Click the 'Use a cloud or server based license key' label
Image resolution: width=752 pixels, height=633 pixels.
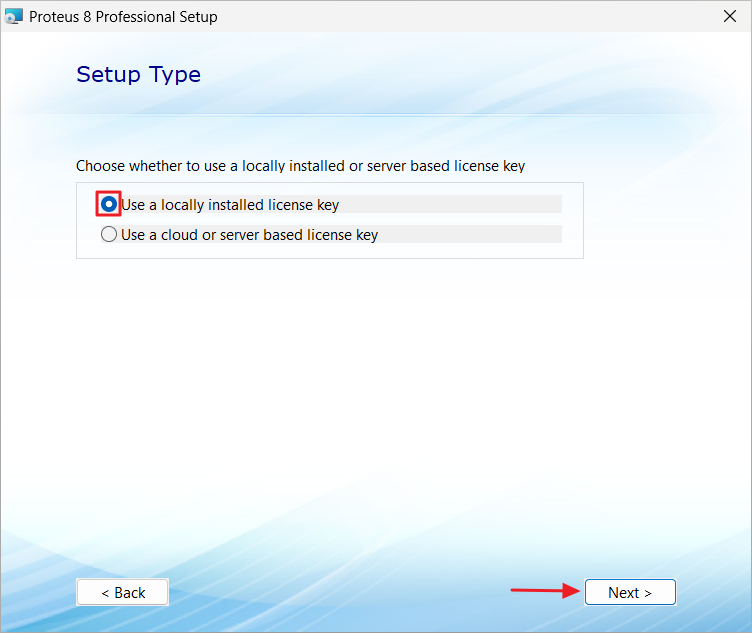(249, 235)
